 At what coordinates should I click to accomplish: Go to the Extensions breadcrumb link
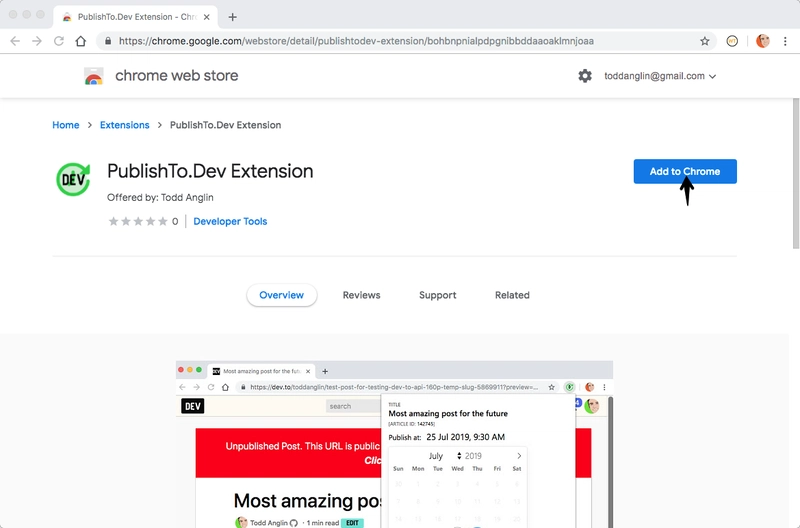point(124,125)
